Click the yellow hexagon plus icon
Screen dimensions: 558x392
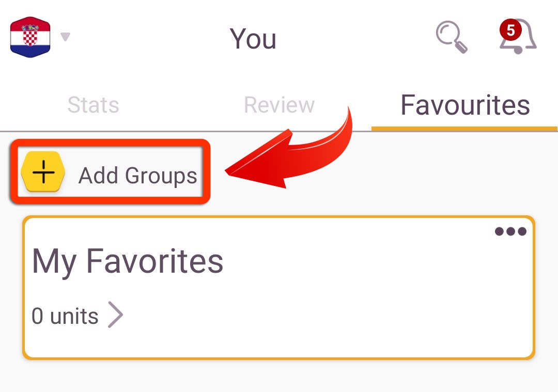pyautogui.click(x=43, y=172)
